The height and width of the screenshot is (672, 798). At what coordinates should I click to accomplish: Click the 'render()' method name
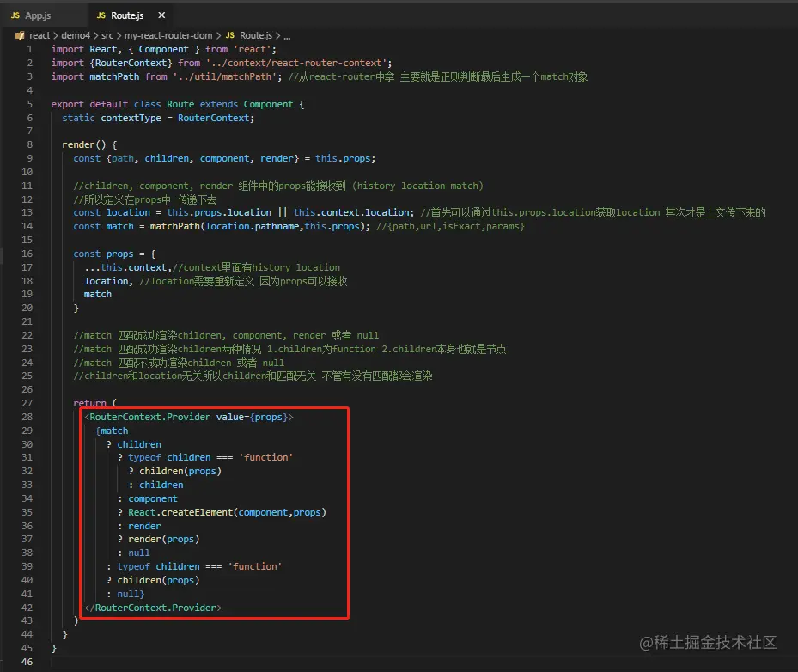[84, 144]
